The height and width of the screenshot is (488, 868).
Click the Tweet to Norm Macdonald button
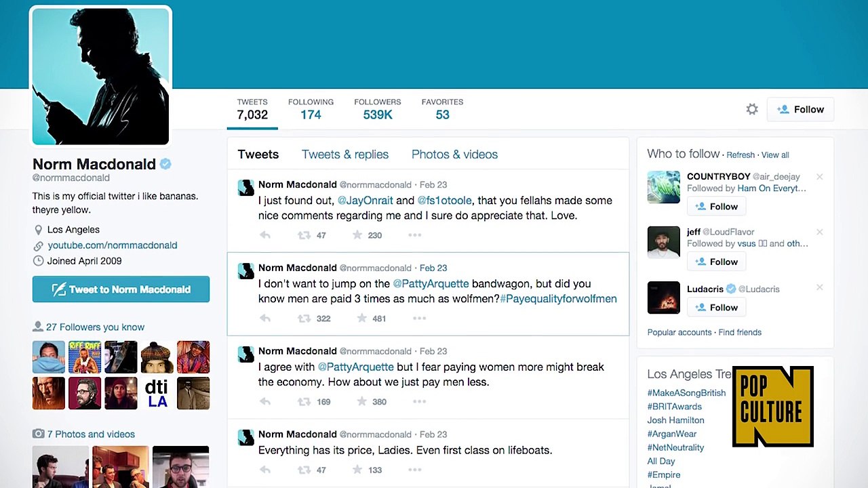(121, 289)
